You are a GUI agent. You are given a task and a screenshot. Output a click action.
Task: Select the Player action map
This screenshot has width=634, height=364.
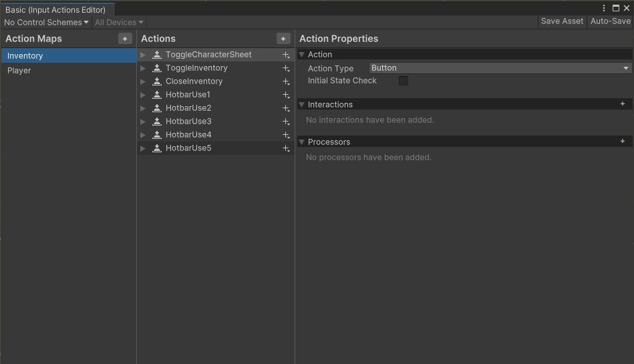tap(19, 71)
